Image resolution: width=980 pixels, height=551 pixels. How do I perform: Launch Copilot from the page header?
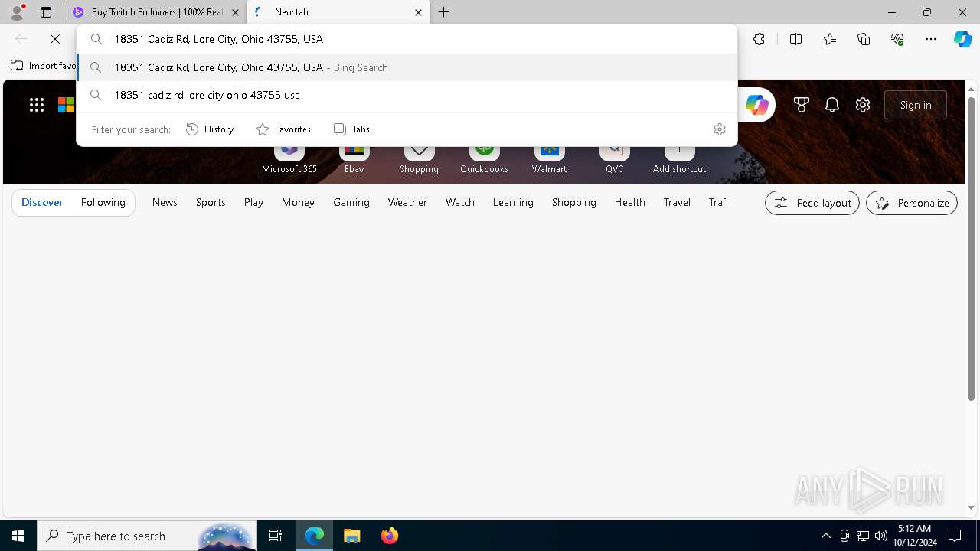point(756,105)
